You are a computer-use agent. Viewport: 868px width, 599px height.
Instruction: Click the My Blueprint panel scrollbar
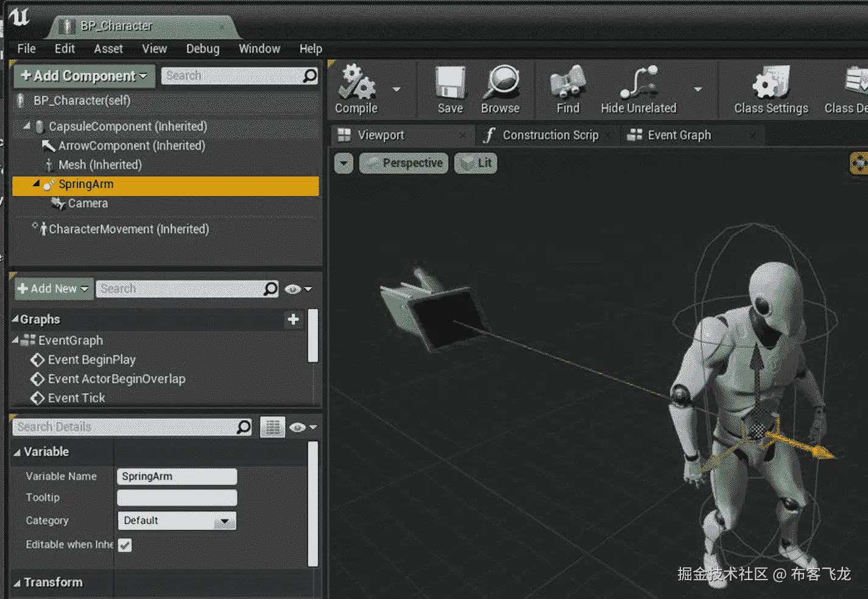click(313, 335)
